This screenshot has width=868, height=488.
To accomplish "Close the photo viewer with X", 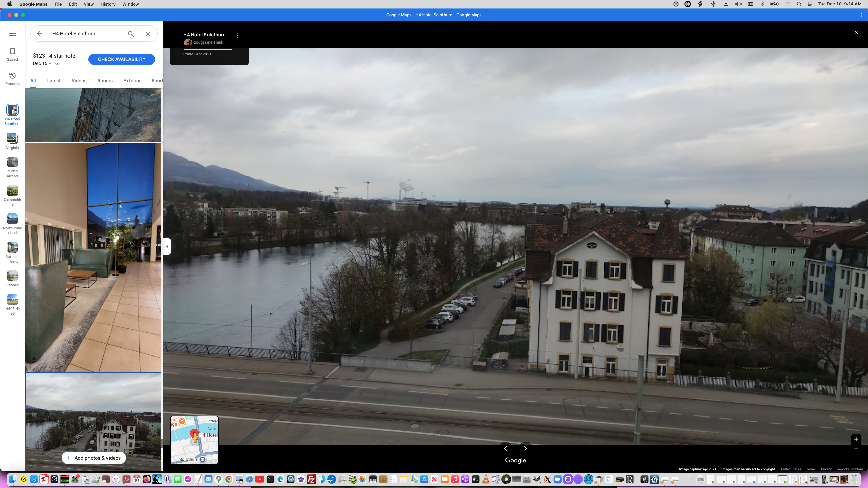I will pyautogui.click(x=856, y=32).
